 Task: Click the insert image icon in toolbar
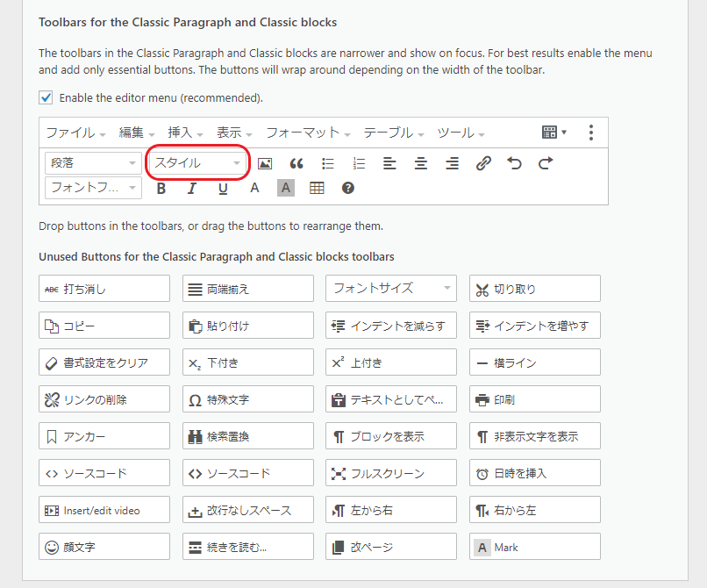265,163
